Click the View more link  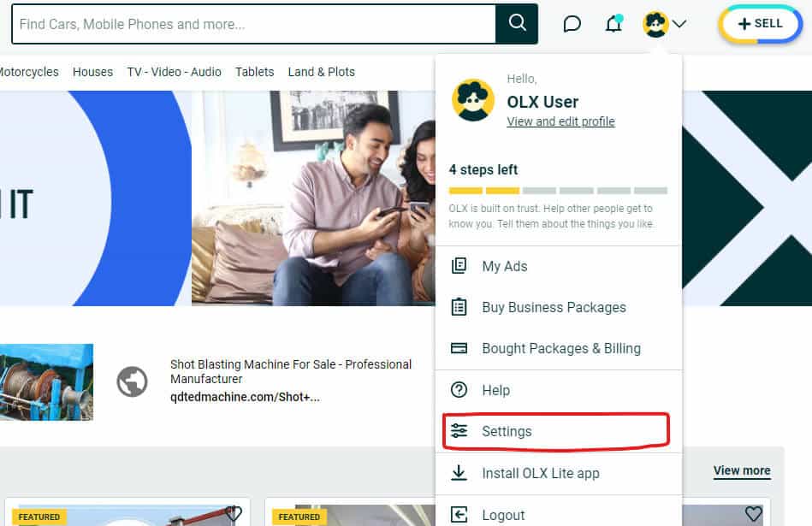[742, 470]
